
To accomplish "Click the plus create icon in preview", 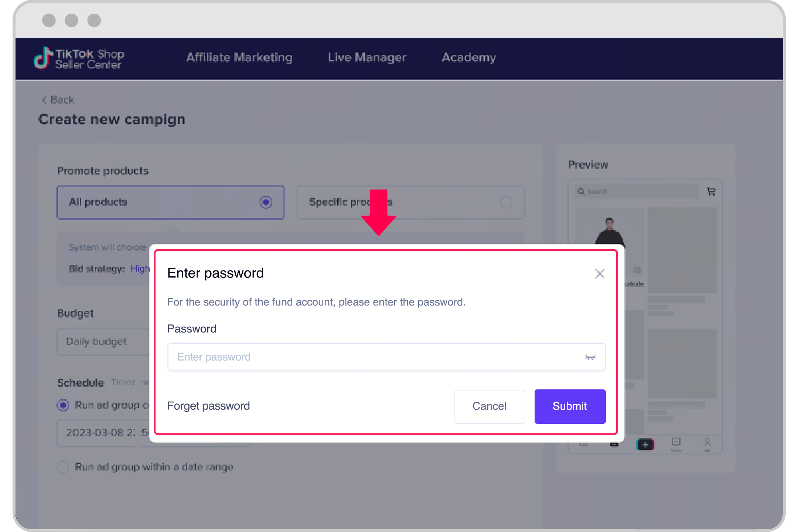I will [645, 444].
